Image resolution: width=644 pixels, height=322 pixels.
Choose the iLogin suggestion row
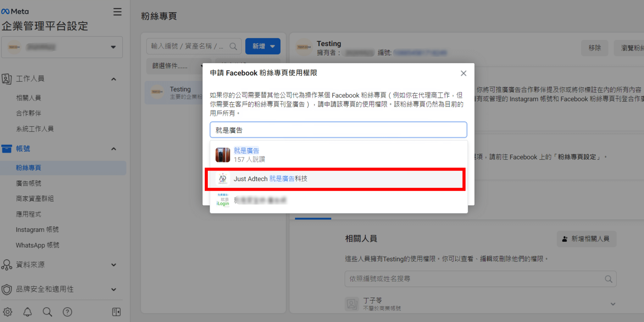pos(339,200)
